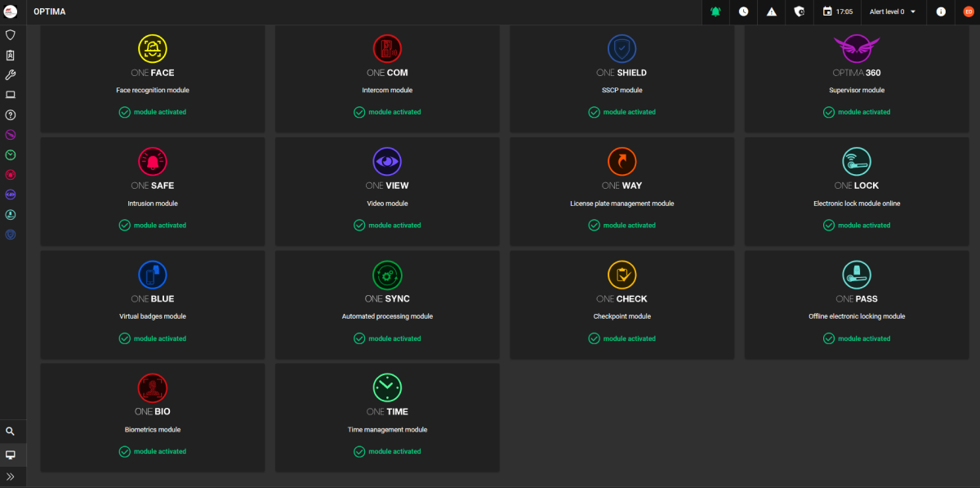Open the wrench maintenance icon in sidebar

coord(11,75)
